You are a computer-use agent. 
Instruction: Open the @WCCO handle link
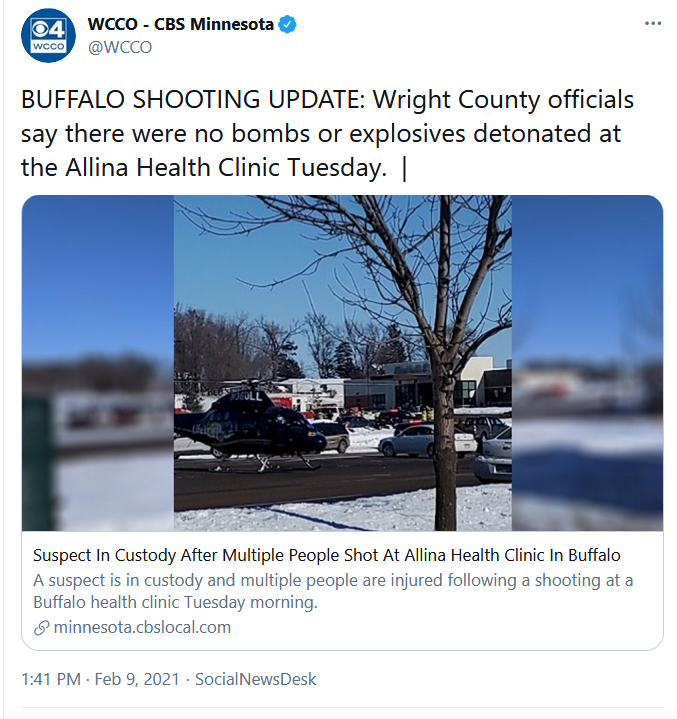[120, 47]
